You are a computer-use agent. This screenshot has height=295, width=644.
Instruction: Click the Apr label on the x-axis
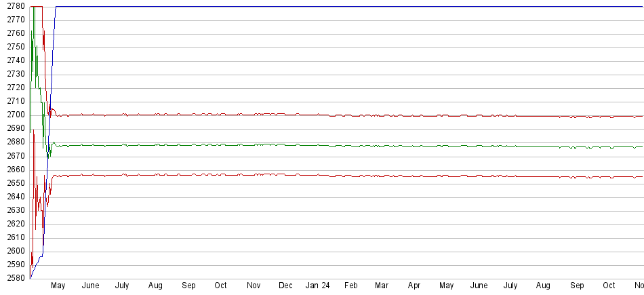pyautogui.click(x=414, y=286)
